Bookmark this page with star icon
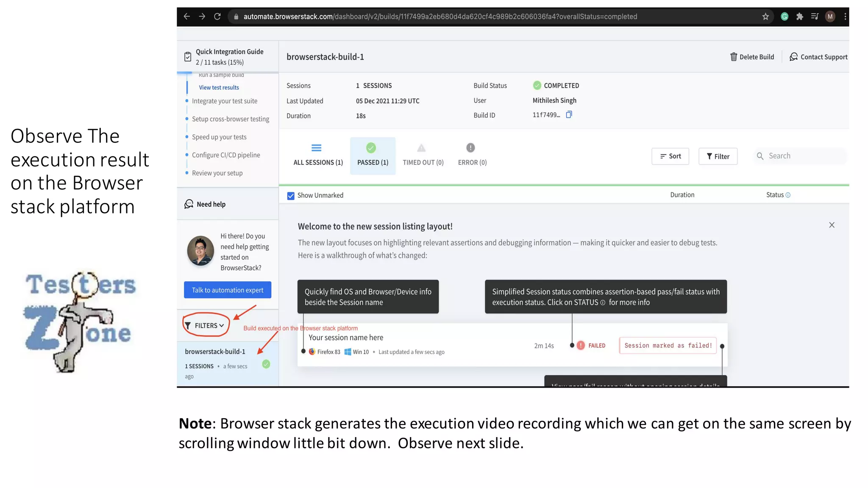Image resolution: width=868 pixels, height=488 pixels. (765, 17)
